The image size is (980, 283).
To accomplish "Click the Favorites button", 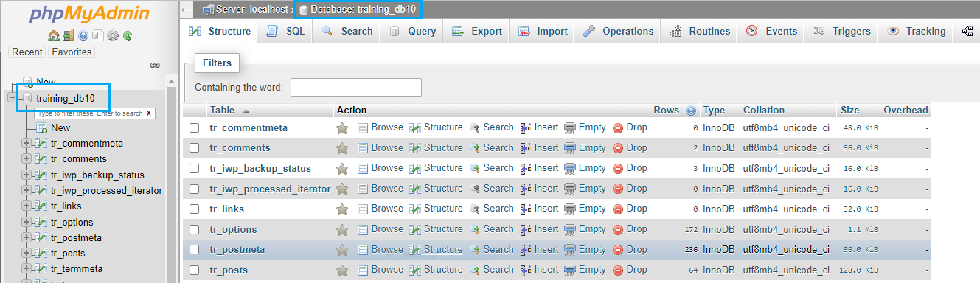I will coord(72,52).
